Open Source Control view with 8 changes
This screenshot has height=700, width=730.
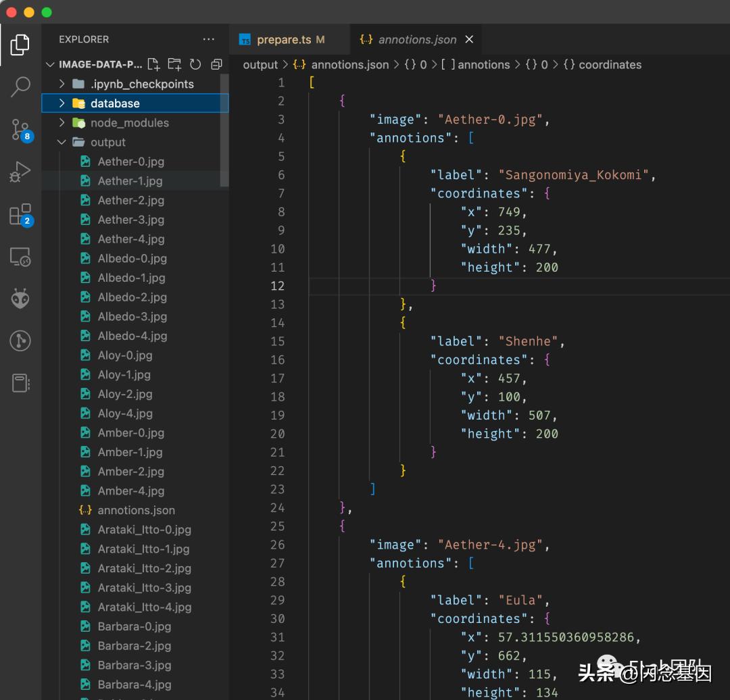coord(20,130)
